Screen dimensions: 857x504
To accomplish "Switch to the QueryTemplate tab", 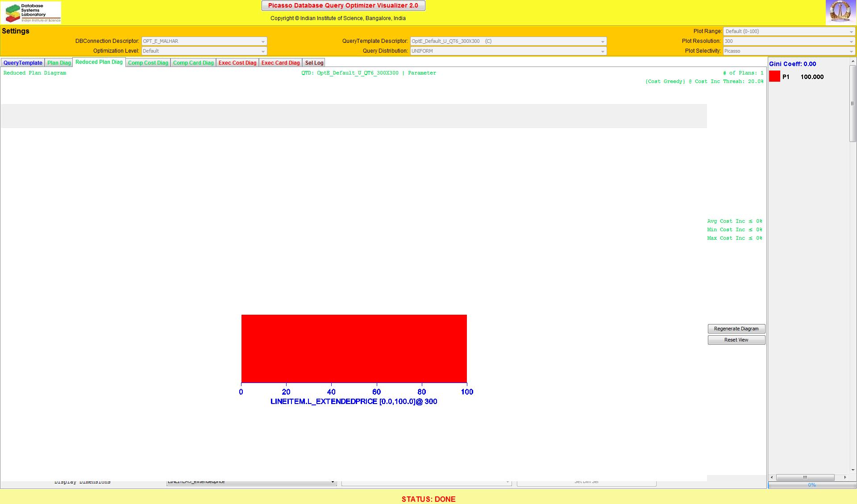I will tap(23, 63).
